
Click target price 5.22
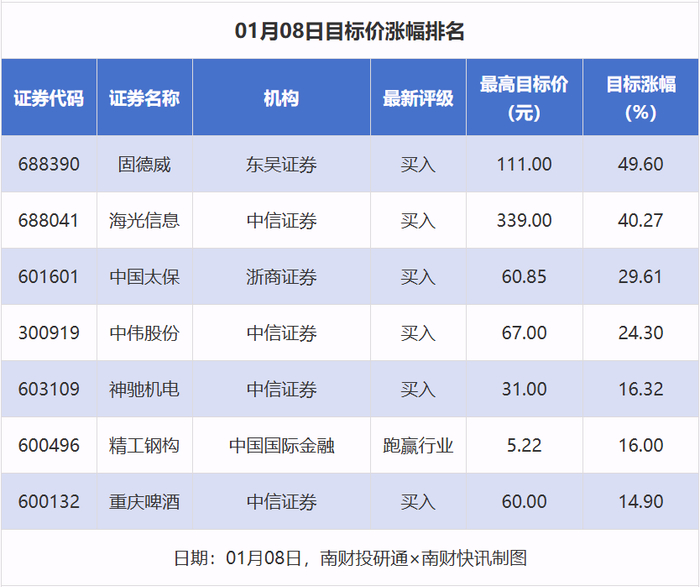click(x=524, y=445)
